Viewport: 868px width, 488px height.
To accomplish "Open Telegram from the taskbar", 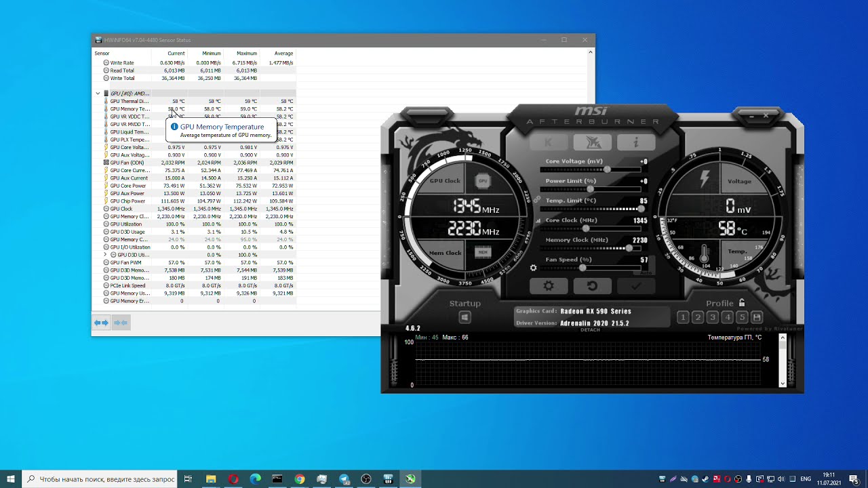I will click(344, 479).
